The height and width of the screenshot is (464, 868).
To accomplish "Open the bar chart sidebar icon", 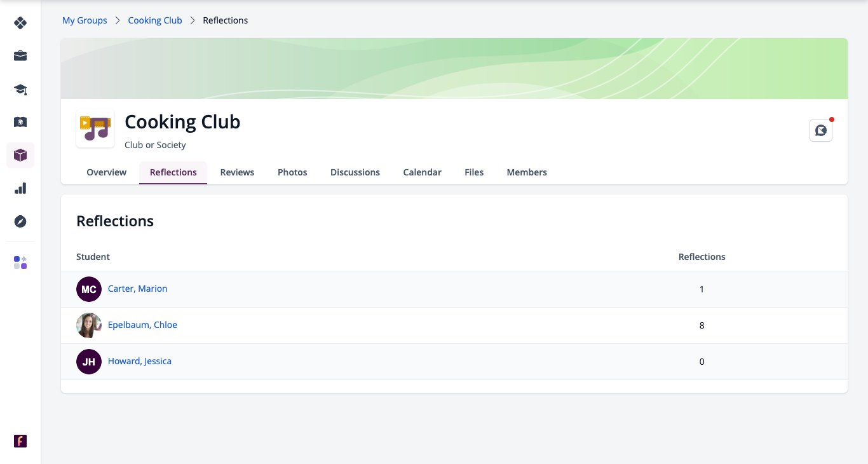I will pyautogui.click(x=20, y=188).
